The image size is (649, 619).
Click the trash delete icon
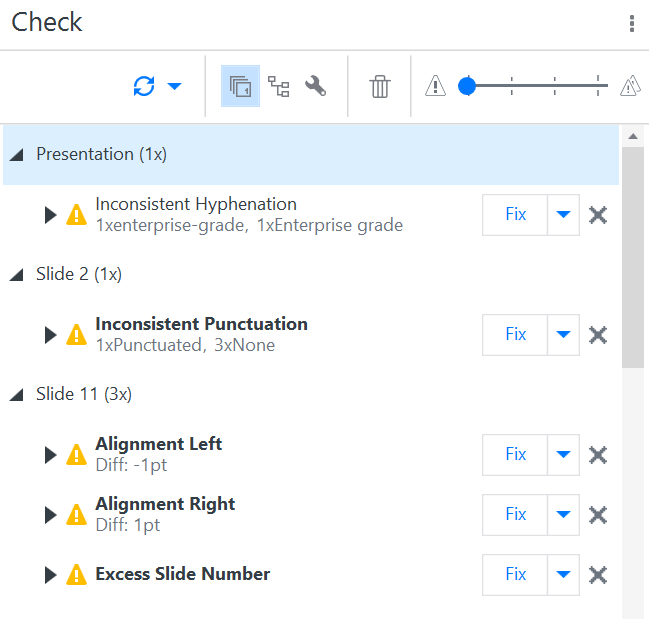pyautogui.click(x=379, y=87)
